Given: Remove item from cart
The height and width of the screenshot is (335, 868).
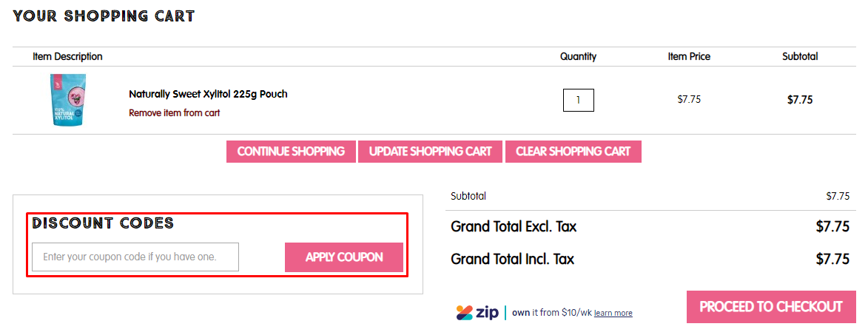Looking at the screenshot, I should click(175, 112).
